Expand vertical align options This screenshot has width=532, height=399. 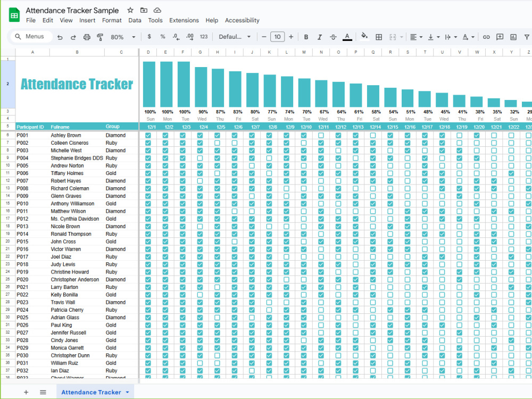pos(438,37)
